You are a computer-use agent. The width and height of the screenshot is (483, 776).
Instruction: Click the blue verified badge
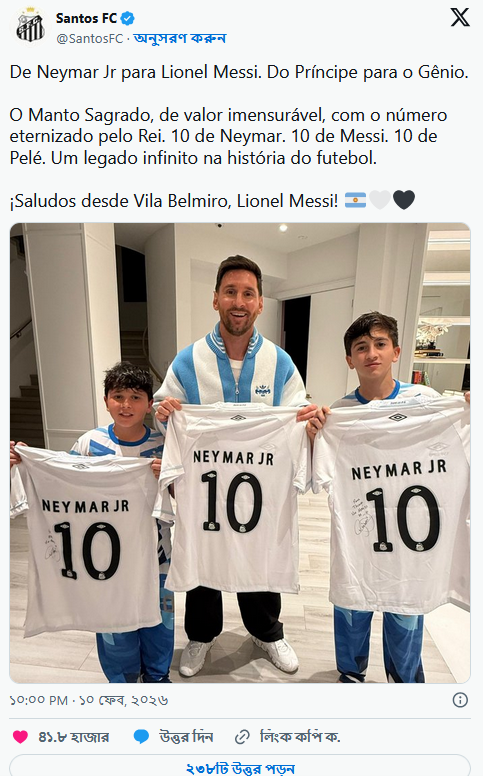click(x=128, y=19)
